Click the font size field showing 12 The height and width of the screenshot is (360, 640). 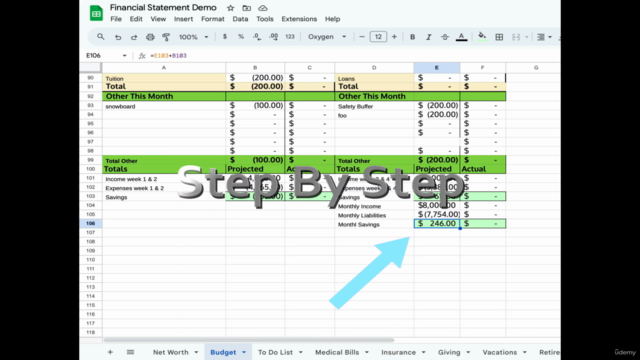pos(378,37)
